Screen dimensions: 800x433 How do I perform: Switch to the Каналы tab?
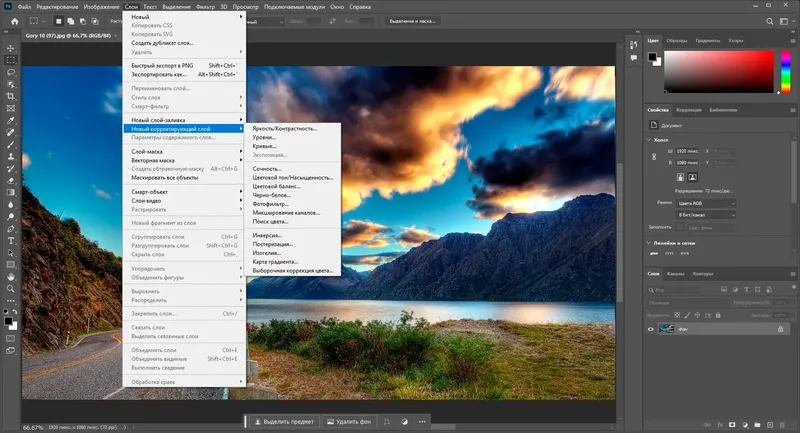coord(677,273)
